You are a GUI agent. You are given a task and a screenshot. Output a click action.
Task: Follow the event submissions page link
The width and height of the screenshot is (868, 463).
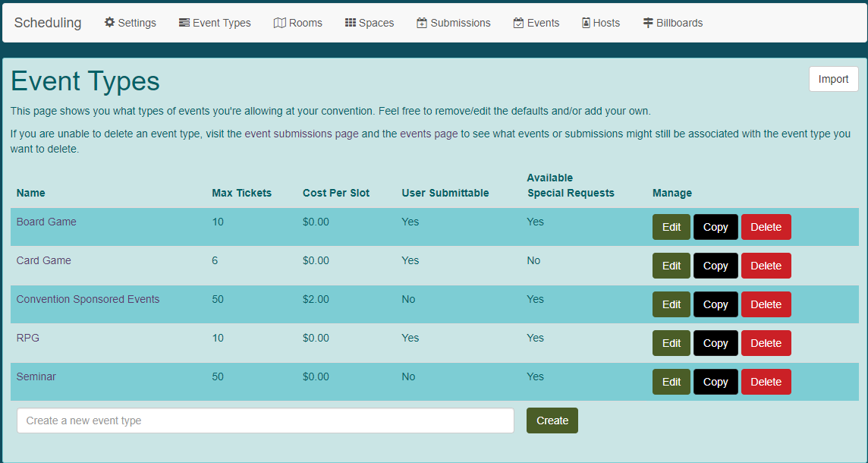click(302, 134)
